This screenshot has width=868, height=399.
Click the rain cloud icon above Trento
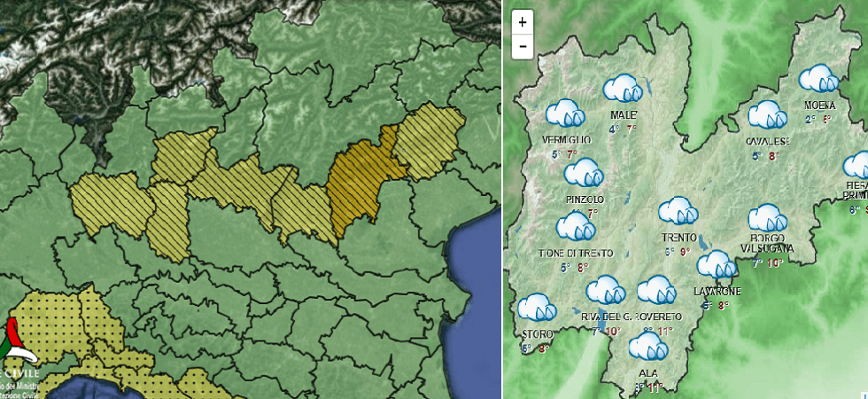click(679, 211)
